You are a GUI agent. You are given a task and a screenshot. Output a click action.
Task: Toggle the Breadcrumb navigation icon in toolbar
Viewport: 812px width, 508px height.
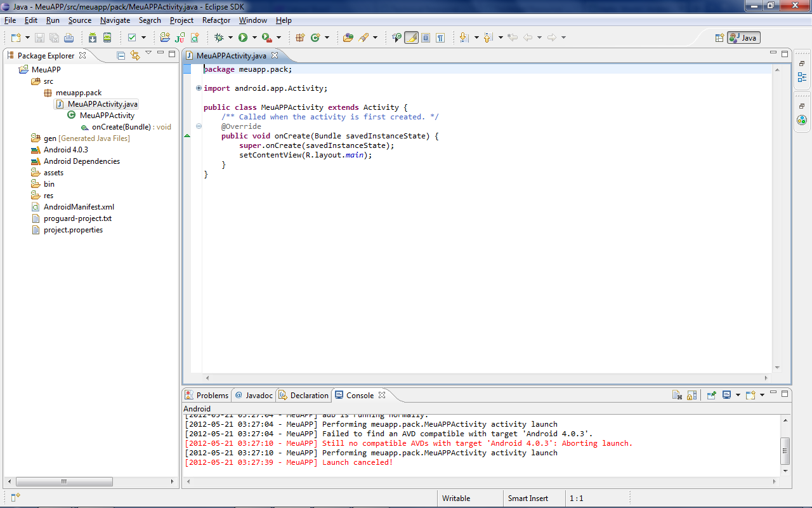pyautogui.click(x=396, y=37)
